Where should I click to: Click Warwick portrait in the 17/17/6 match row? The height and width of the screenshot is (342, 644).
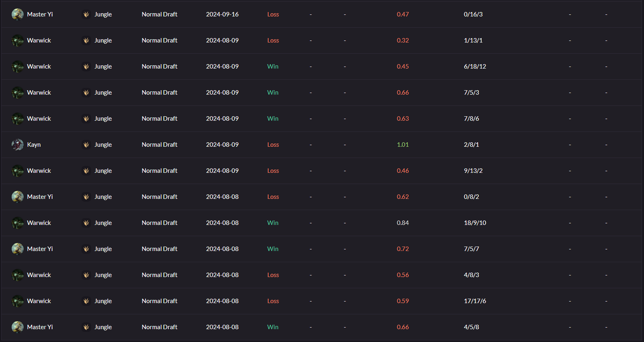point(18,301)
